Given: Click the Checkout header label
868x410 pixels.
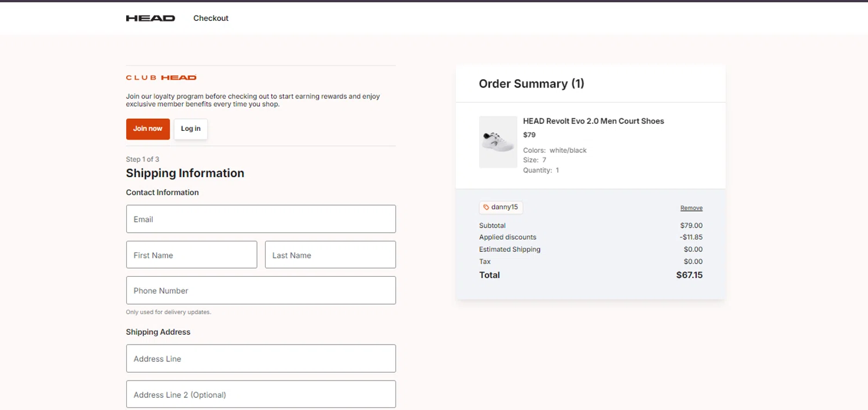Looking at the screenshot, I should (211, 19).
